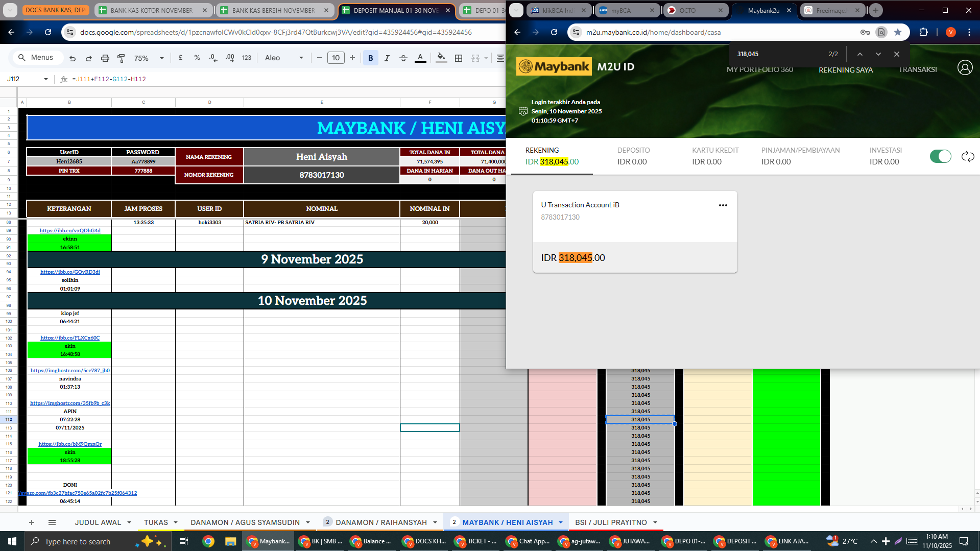
Task: Click Task View on the Windows taskbar
Action: (184, 541)
